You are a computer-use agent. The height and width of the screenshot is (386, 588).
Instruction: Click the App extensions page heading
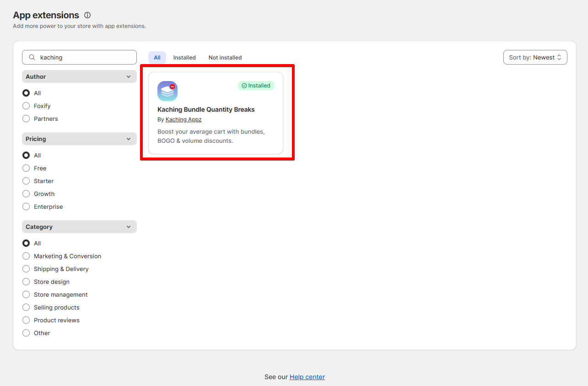click(x=46, y=15)
